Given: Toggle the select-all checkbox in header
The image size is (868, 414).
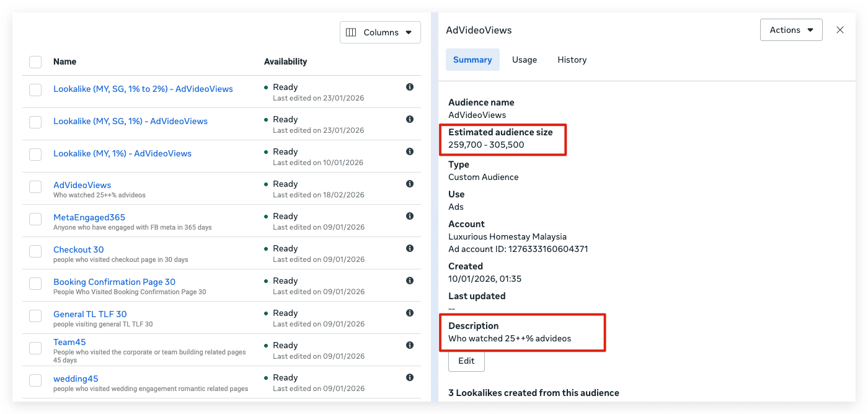Looking at the screenshot, I should [x=35, y=62].
